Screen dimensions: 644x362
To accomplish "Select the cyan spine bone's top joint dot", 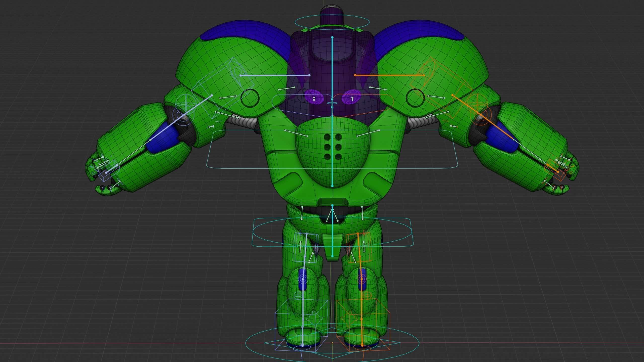I will pyautogui.click(x=332, y=37).
